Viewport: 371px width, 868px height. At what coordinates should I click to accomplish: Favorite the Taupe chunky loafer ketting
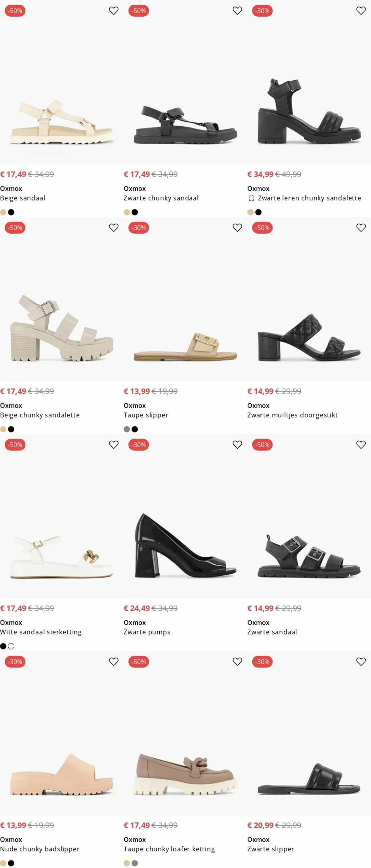[237, 662]
